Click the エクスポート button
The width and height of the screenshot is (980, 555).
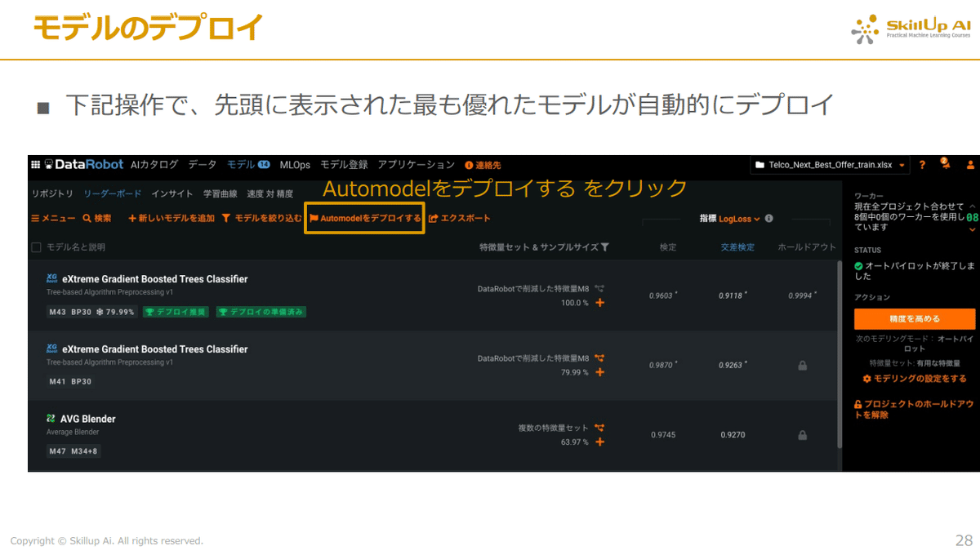(460, 219)
